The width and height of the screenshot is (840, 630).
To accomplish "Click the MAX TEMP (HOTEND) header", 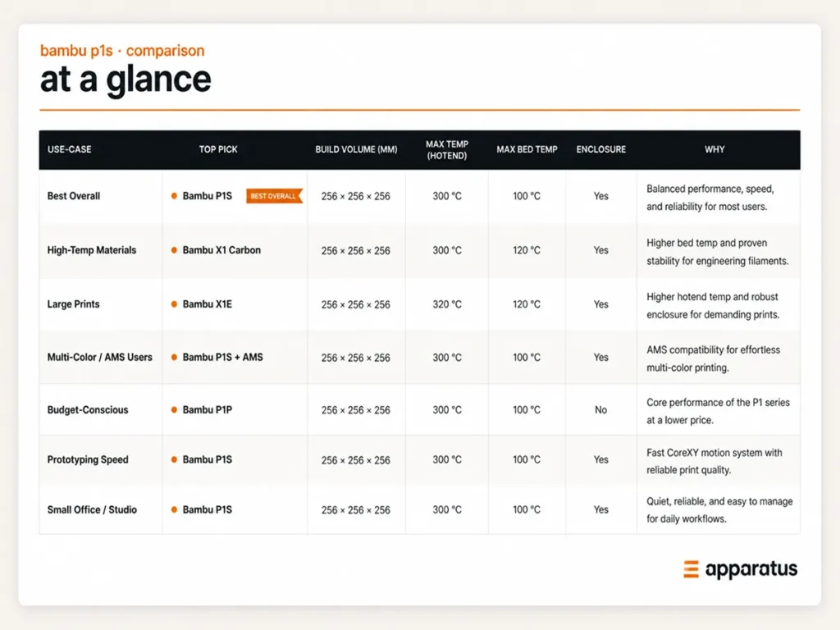I will pyautogui.click(x=447, y=150).
